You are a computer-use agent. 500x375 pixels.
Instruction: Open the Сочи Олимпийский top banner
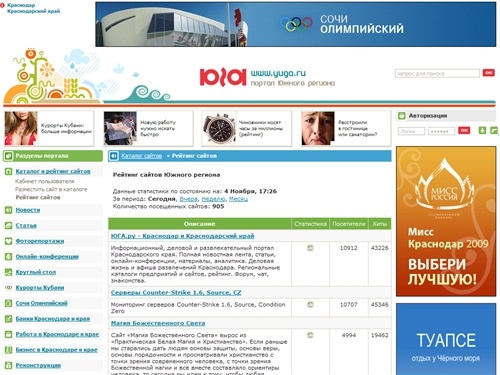[296, 24]
